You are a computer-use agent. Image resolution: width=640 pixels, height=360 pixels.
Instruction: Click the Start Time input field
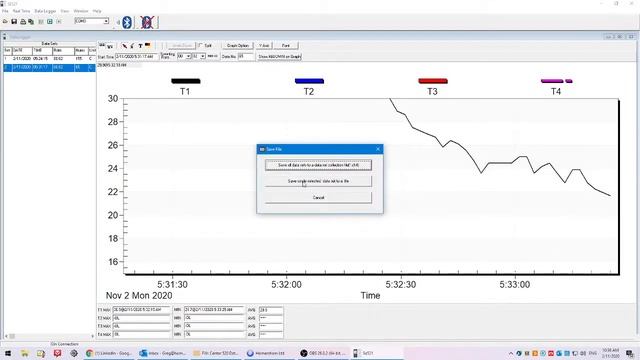click(137, 57)
